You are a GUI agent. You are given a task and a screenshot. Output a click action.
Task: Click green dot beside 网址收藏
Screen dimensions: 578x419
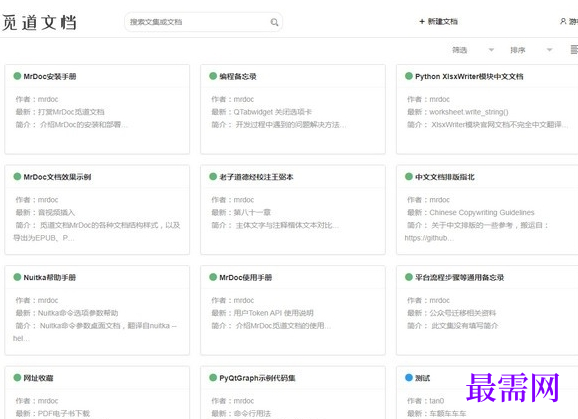click(x=17, y=377)
